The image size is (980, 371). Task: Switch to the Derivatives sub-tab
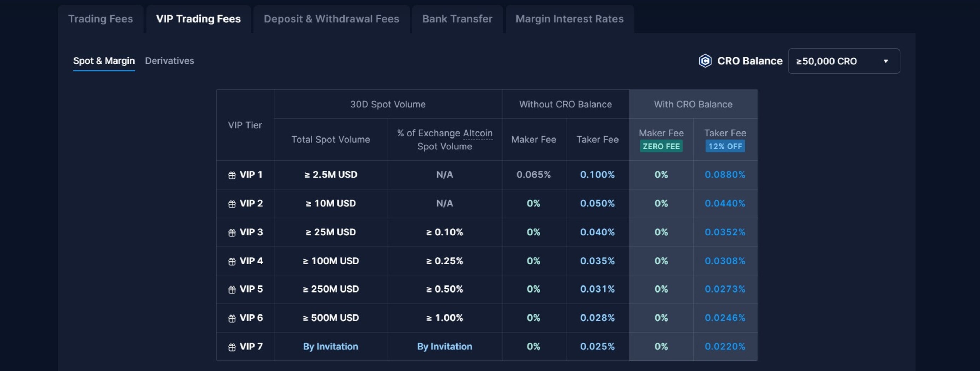pyautogui.click(x=169, y=60)
